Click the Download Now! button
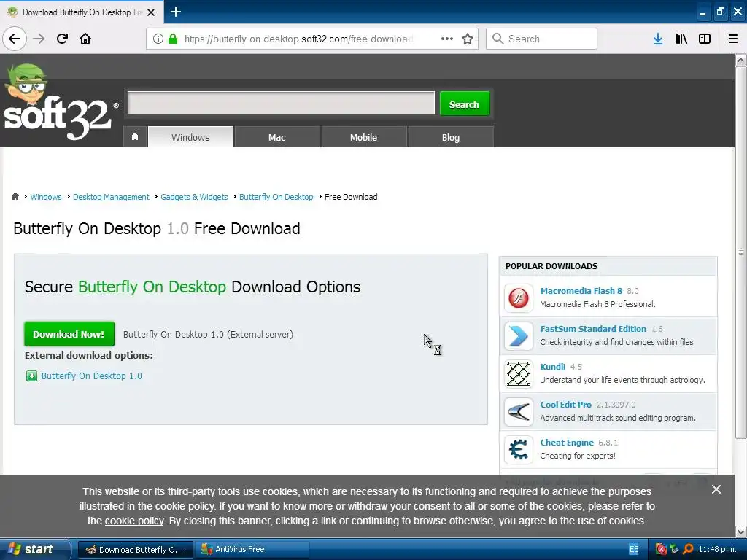This screenshot has width=747, height=560. pyautogui.click(x=69, y=334)
